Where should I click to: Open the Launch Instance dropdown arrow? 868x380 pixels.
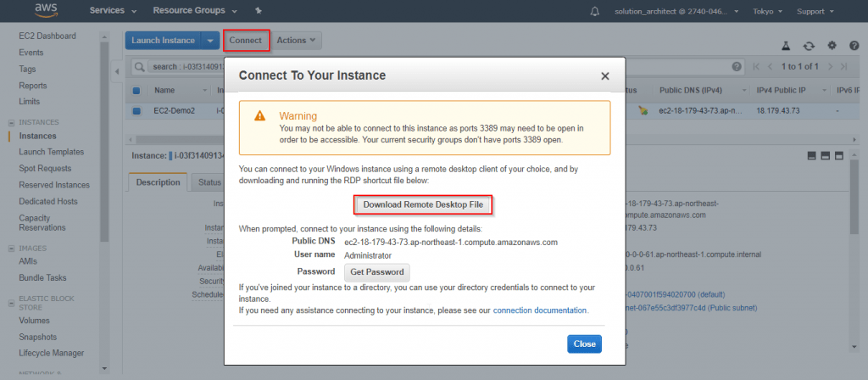coord(210,41)
